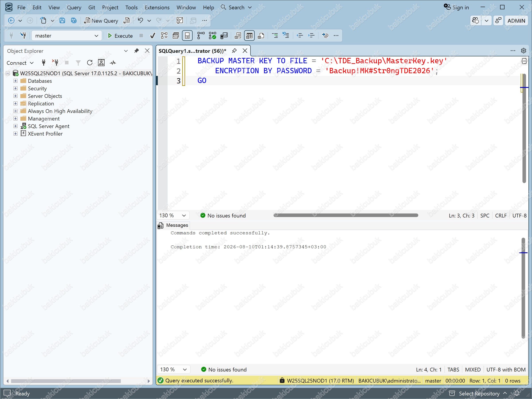This screenshot has width=532, height=399.
Task: Decrease indent of selected lines
Action: coord(300,36)
